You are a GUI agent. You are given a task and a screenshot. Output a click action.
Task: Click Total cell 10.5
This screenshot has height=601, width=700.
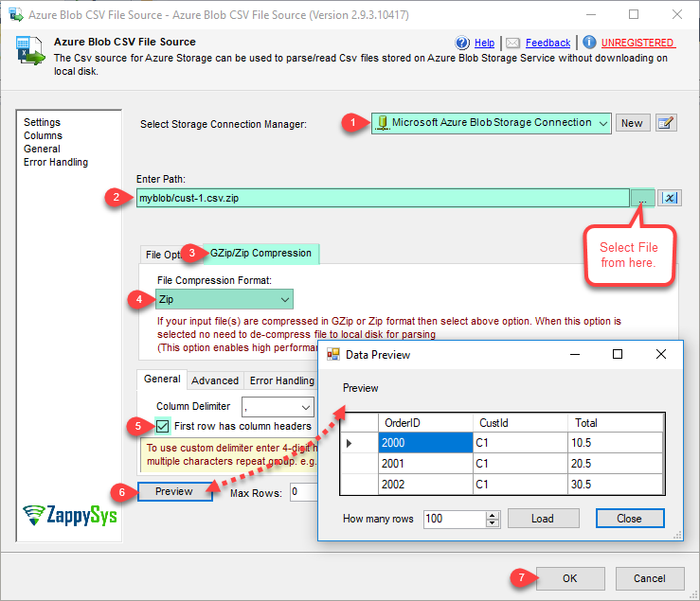(x=615, y=443)
